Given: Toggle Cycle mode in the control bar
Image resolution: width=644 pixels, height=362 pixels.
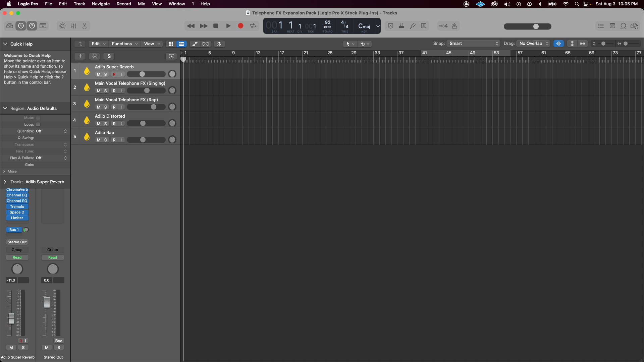Looking at the screenshot, I should [x=253, y=26].
